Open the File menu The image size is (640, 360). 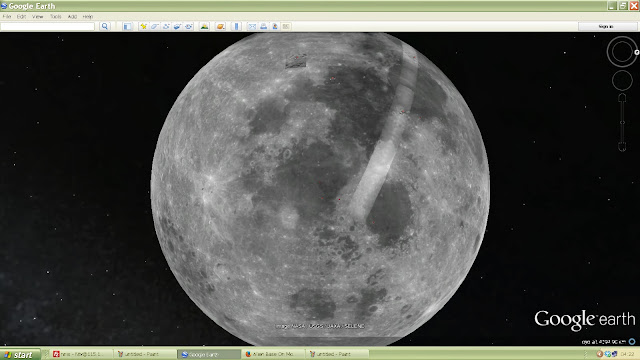[7, 16]
